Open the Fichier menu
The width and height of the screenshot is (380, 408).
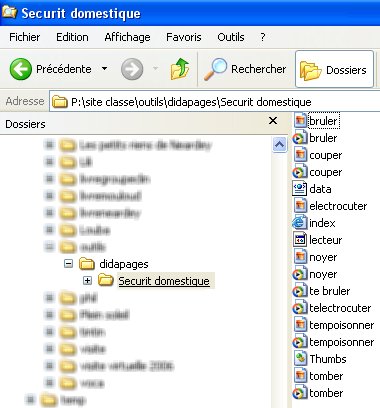pyautogui.click(x=25, y=37)
